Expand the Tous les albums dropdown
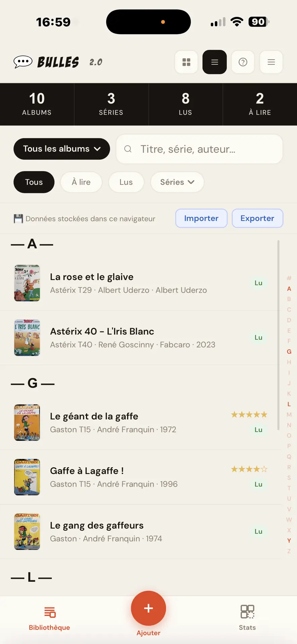This screenshot has width=297, height=644. click(x=62, y=149)
